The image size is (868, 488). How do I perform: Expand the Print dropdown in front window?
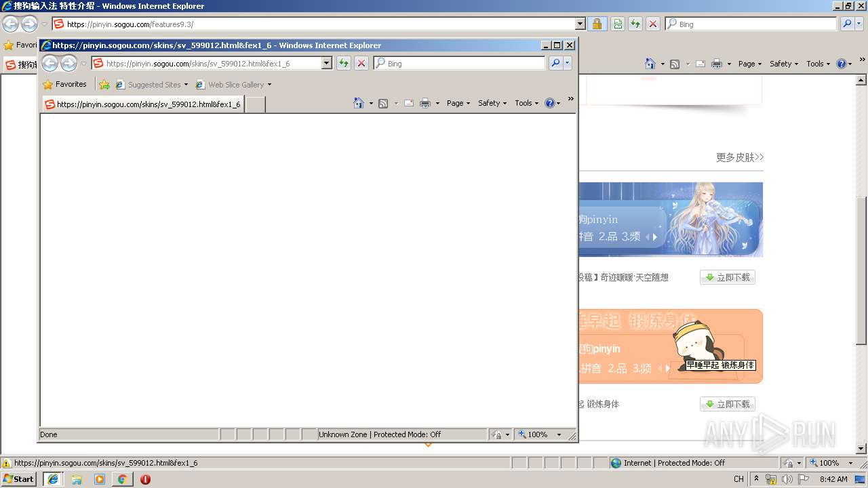click(437, 103)
